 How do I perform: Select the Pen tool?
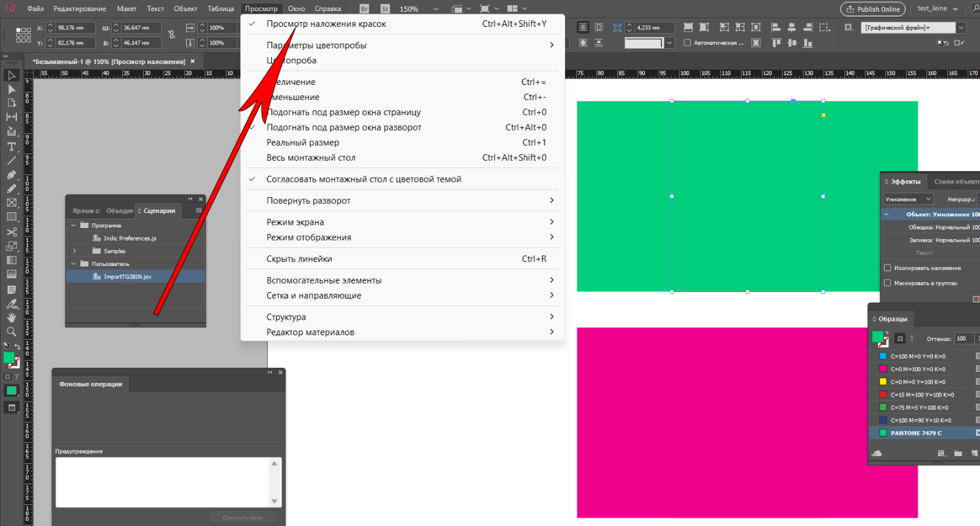point(11,174)
